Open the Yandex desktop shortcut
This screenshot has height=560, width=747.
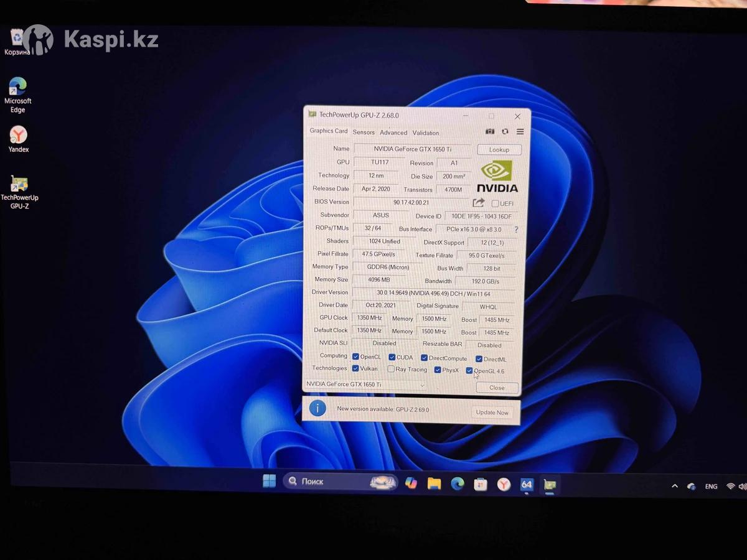click(19, 139)
